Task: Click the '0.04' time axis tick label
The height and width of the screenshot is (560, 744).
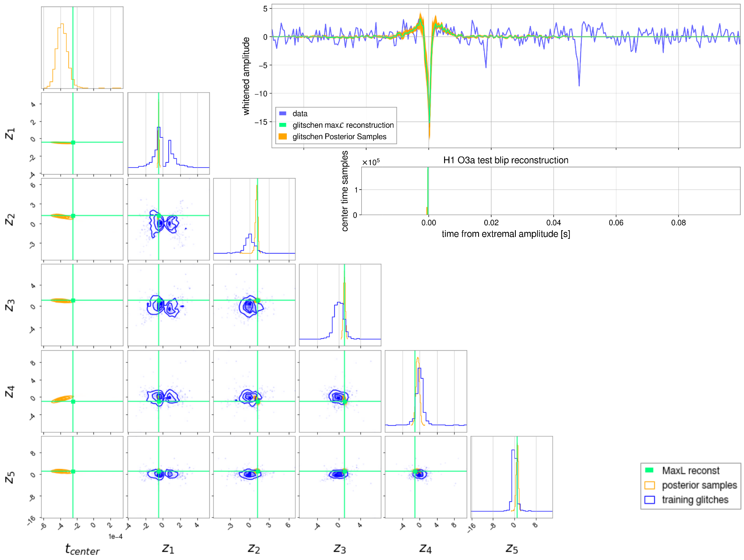Action: point(553,222)
